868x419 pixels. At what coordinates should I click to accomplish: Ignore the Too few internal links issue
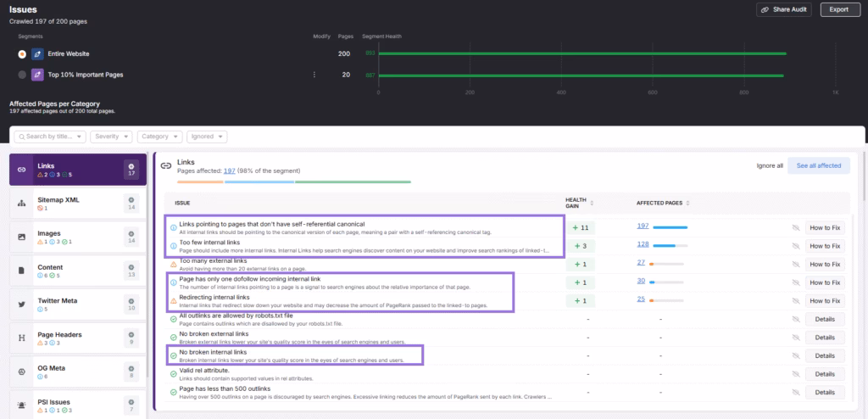point(795,246)
